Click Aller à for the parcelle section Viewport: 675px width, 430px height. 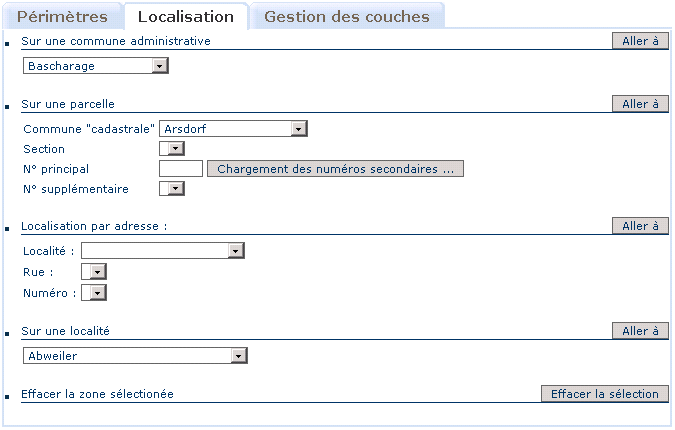[x=640, y=103]
